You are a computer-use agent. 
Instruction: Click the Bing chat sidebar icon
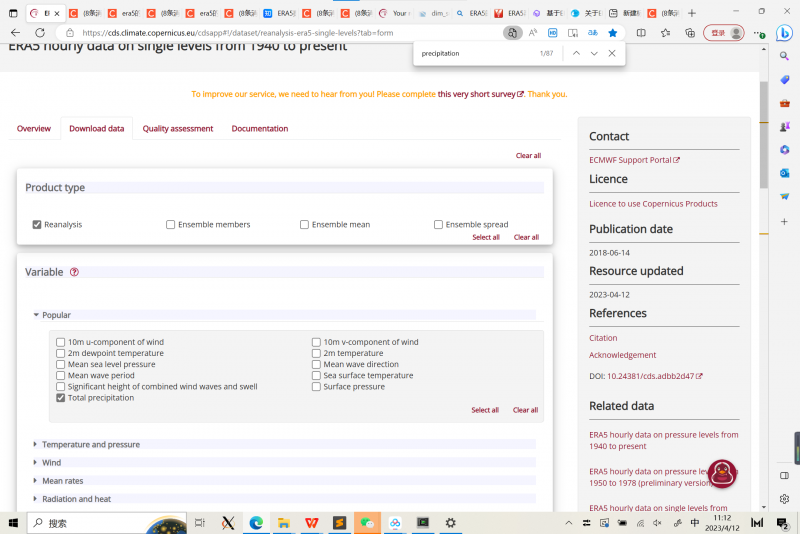(x=785, y=32)
